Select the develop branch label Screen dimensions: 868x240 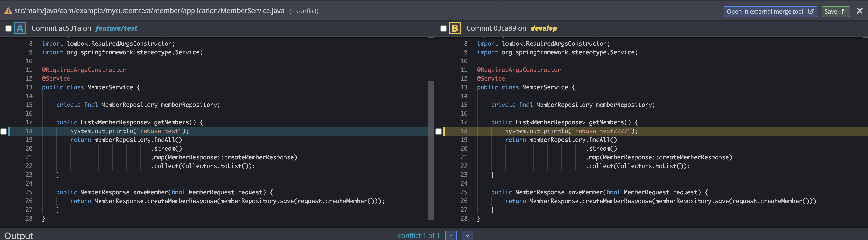pyautogui.click(x=544, y=28)
